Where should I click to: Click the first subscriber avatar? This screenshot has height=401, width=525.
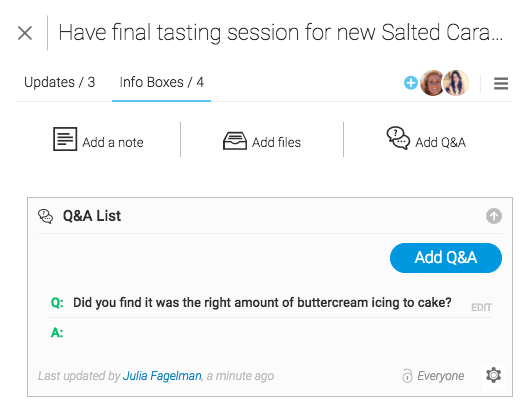pos(432,83)
